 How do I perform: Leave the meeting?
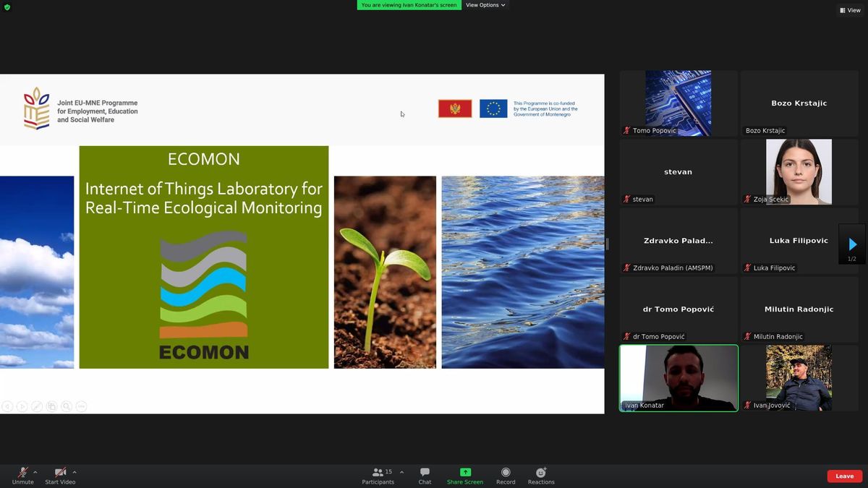click(844, 476)
